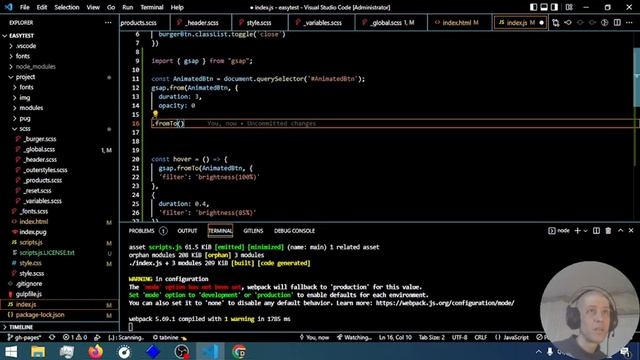Kill terminal with trash icon
This screenshot has width=640, height=360.
pyautogui.click(x=608, y=231)
